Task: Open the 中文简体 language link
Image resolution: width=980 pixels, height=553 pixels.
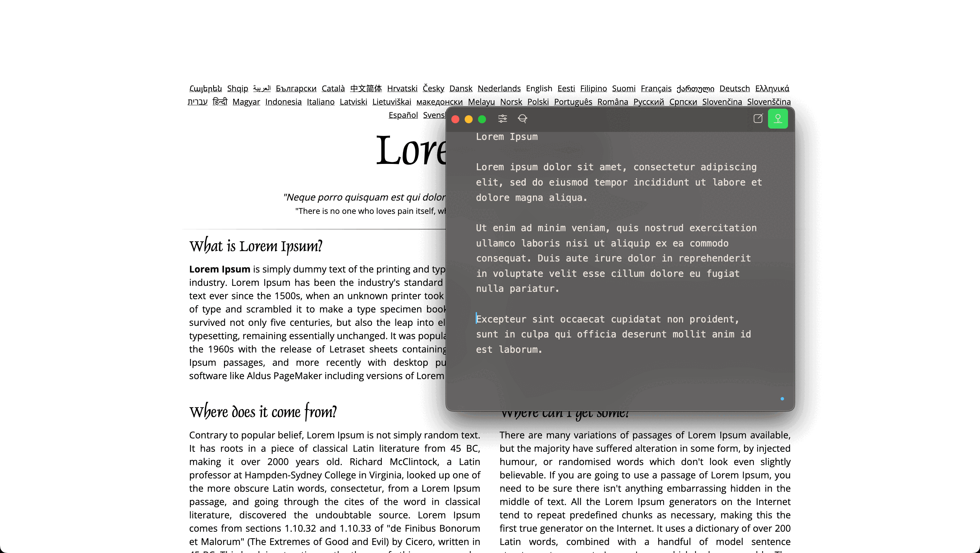Action: [x=366, y=88]
